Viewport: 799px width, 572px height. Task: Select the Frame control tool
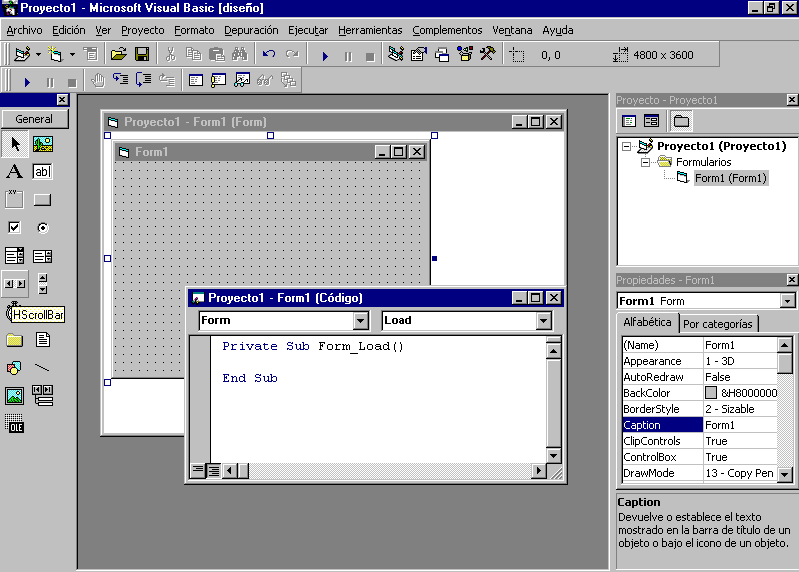pos(15,200)
